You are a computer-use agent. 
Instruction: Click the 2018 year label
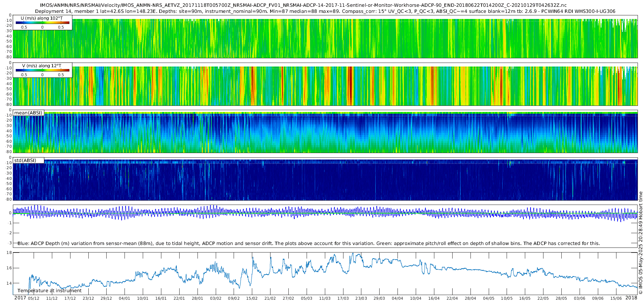(x=631, y=298)
